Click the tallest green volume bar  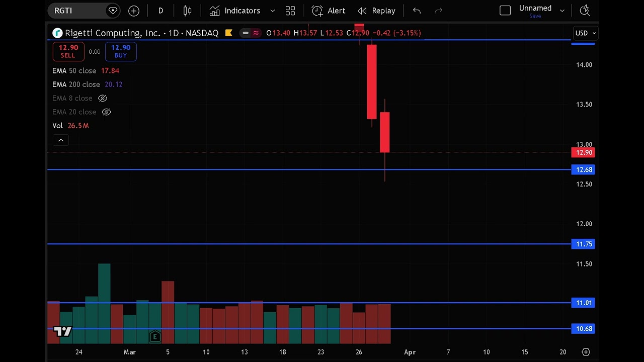click(x=104, y=303)
